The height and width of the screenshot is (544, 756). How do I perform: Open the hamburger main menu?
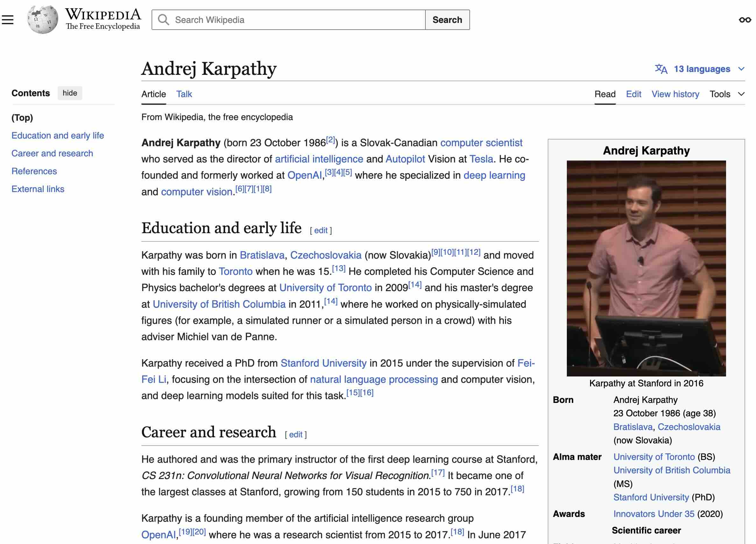pyautogui.click(x=7, y=20)
